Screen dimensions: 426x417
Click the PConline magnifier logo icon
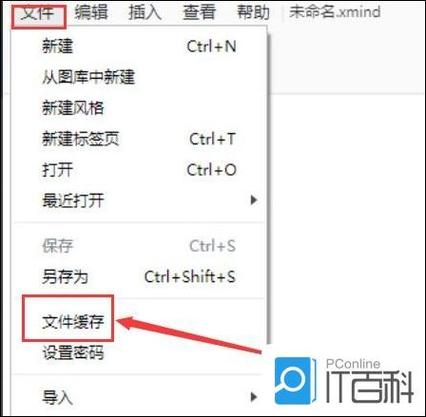pos(295,381)
